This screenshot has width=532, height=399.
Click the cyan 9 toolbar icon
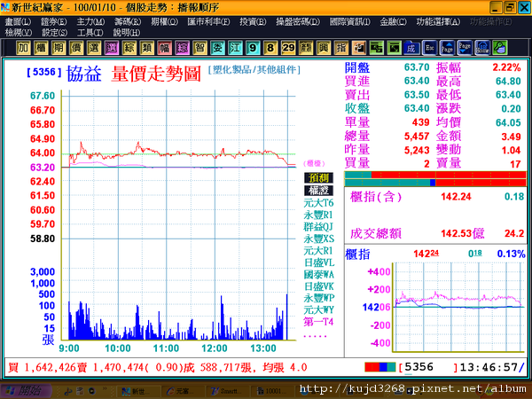(x=253, y=48)
